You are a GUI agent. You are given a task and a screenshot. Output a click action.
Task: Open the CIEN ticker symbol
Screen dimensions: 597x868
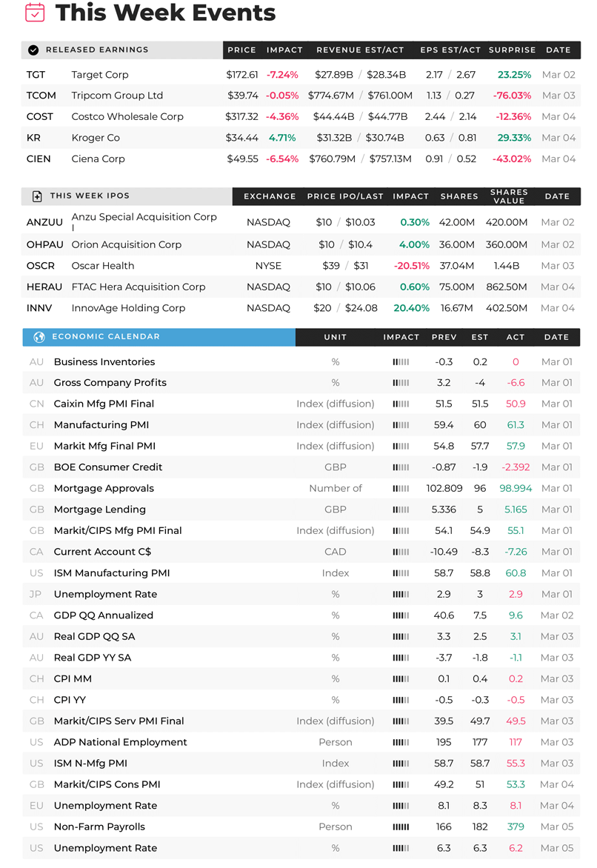(x=39, y=159)
